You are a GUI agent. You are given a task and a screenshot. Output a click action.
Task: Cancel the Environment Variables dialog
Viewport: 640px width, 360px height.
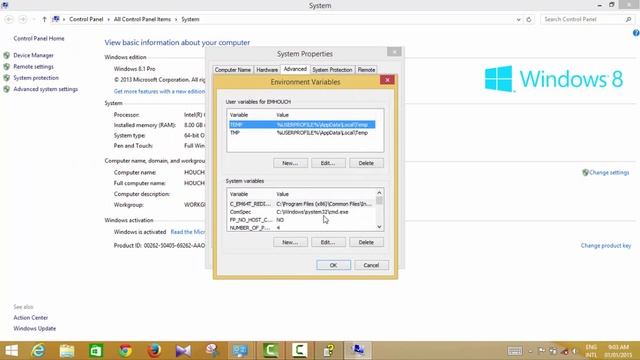[371, 265]
